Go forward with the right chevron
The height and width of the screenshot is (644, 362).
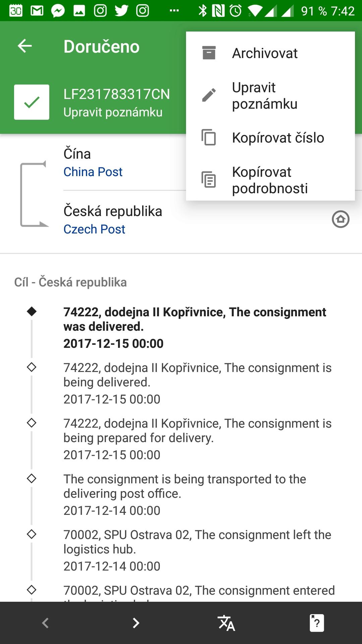click(x=136, y=623)
